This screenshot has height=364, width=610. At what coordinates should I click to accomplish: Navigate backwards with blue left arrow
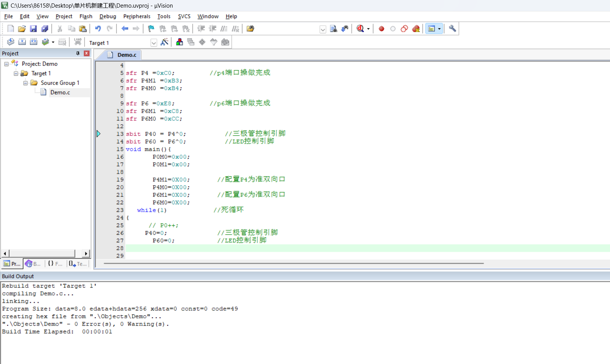pos(125,29)
